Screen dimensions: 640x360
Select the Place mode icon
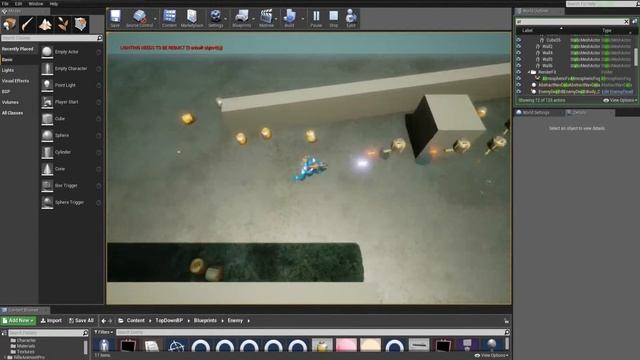[x=9, y=24]
